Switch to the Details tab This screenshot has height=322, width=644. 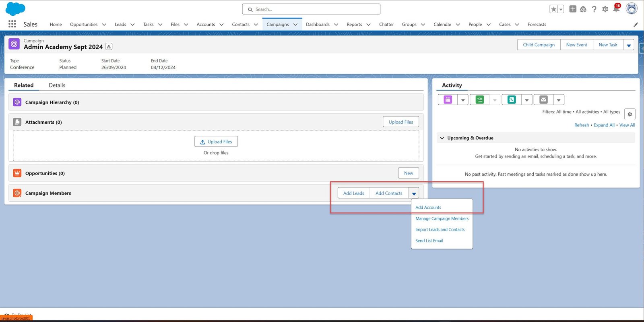[x=57, y=85]
